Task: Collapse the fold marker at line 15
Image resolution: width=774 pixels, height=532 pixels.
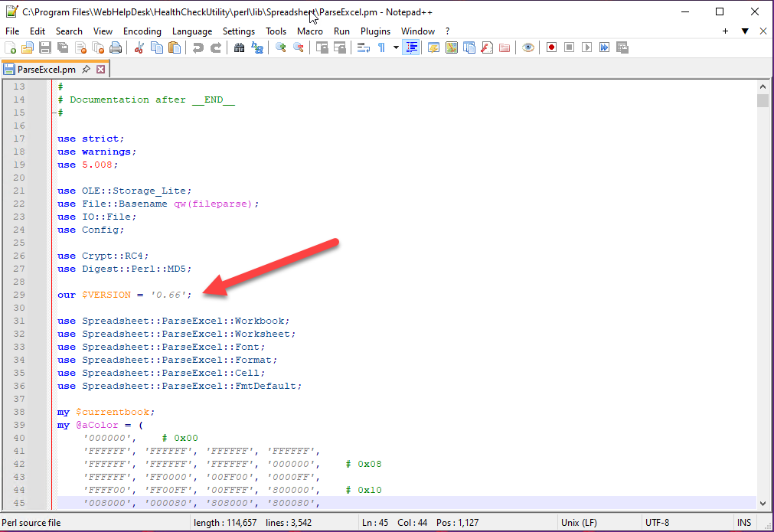Action: 52,113
